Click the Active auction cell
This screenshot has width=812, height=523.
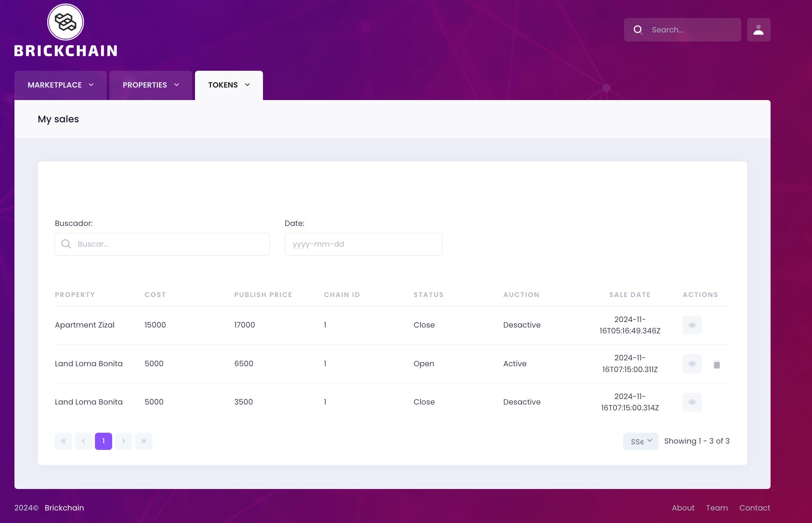coord(515,364)
